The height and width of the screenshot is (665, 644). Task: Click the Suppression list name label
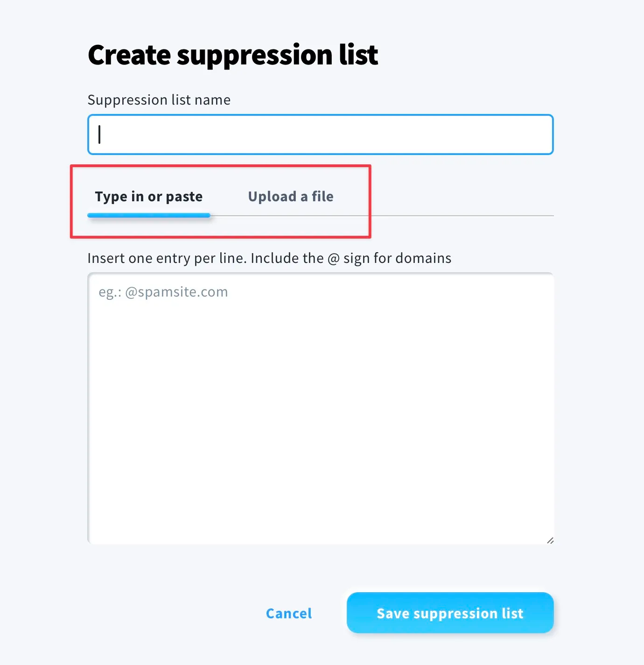click(159, 100)
